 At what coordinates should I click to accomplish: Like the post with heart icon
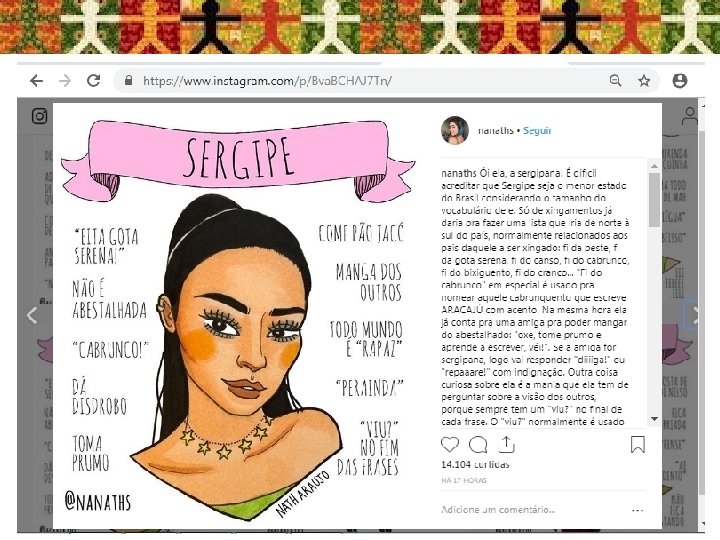pos(450,444)
